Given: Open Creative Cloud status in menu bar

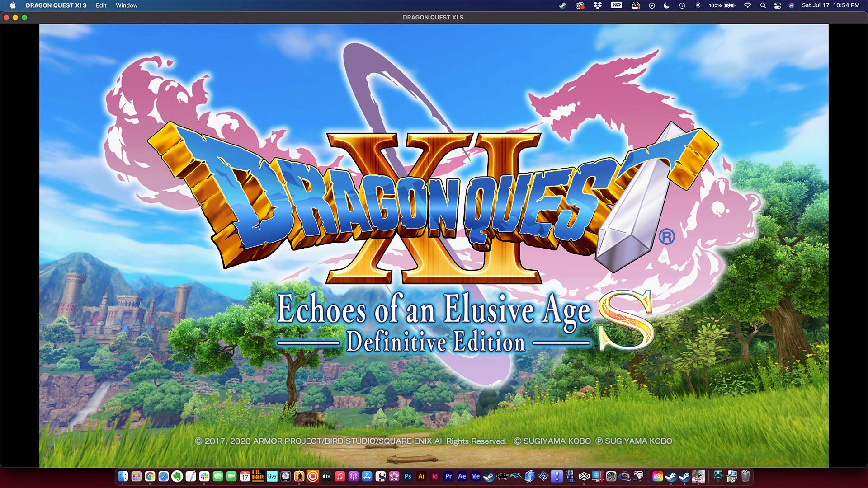Looking at the screenshot, I should click(580, 5).
